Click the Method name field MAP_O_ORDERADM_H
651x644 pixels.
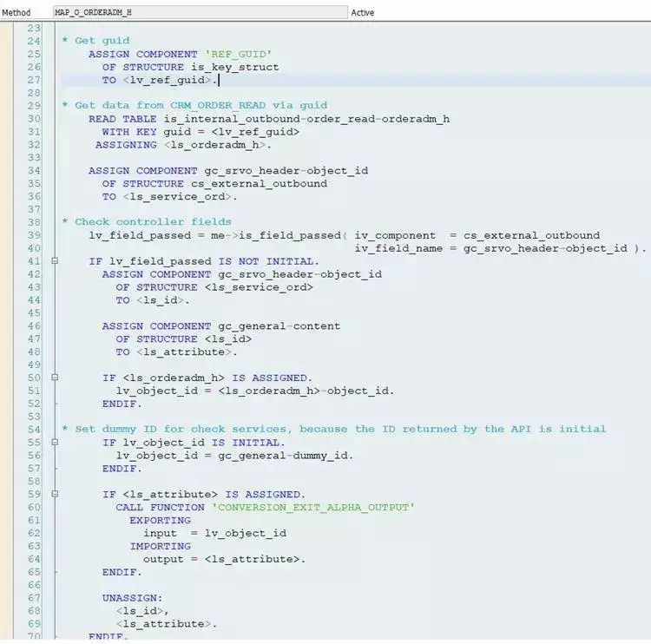[x=201, y=12]
